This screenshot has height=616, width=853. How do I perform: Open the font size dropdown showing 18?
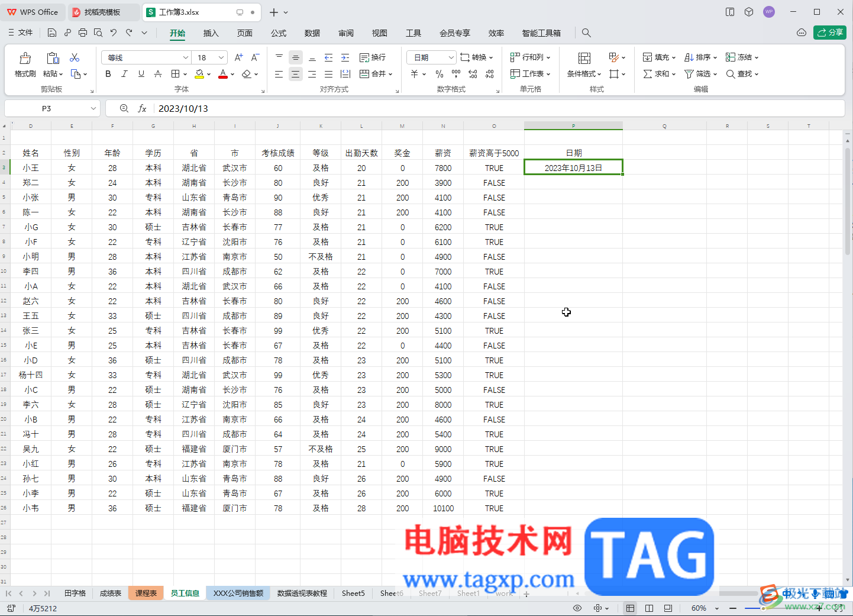210,57
